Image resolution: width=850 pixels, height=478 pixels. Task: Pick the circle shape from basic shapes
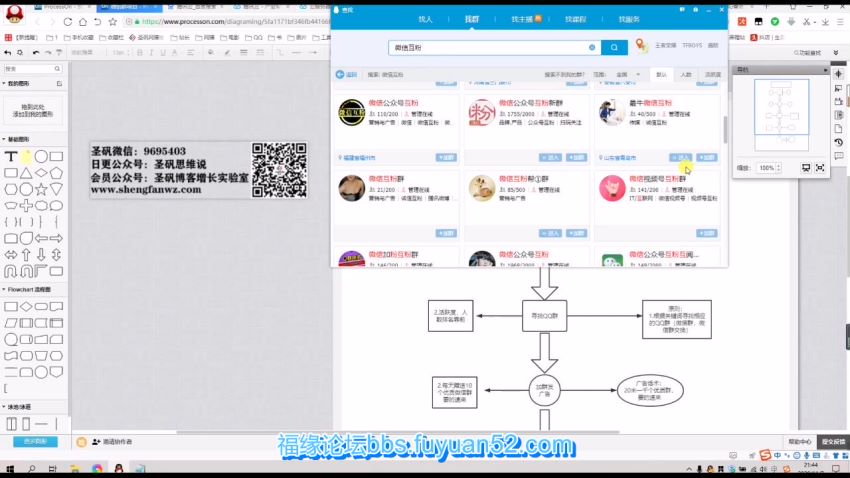pyautogui.click(x=41, y=157)
